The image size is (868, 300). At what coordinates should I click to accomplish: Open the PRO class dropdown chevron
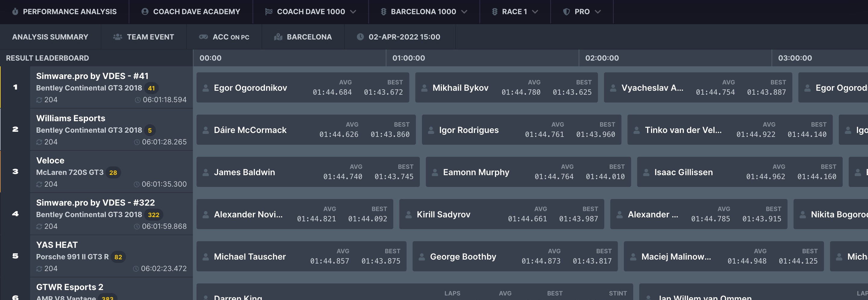598,12
